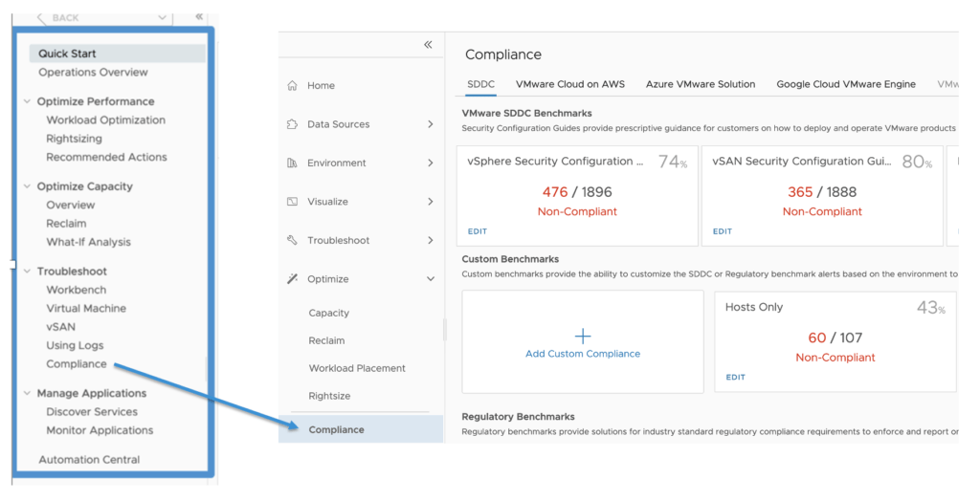Viewport: 980px width, 501px height.
Task: Open the Azure VMware Solution tab
Action: coord(701,84)
